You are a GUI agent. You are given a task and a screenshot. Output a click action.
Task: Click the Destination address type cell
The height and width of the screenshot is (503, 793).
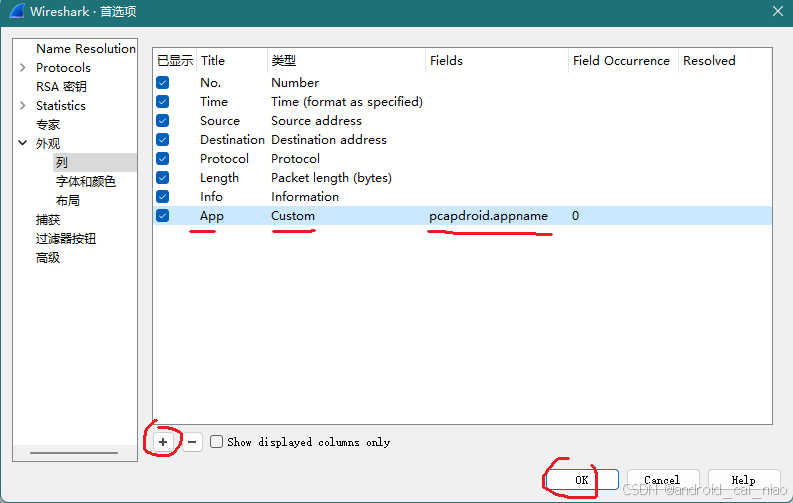click(329, 140)
